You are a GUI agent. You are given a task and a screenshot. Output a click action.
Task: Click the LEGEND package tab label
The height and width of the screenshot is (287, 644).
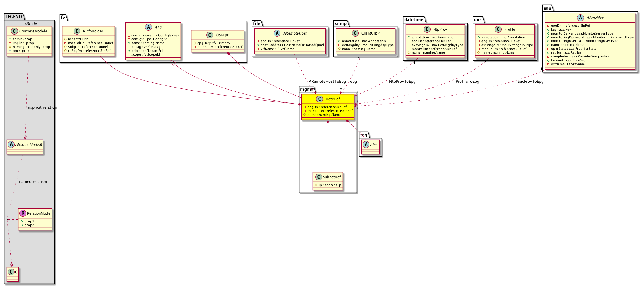point(13,17)
